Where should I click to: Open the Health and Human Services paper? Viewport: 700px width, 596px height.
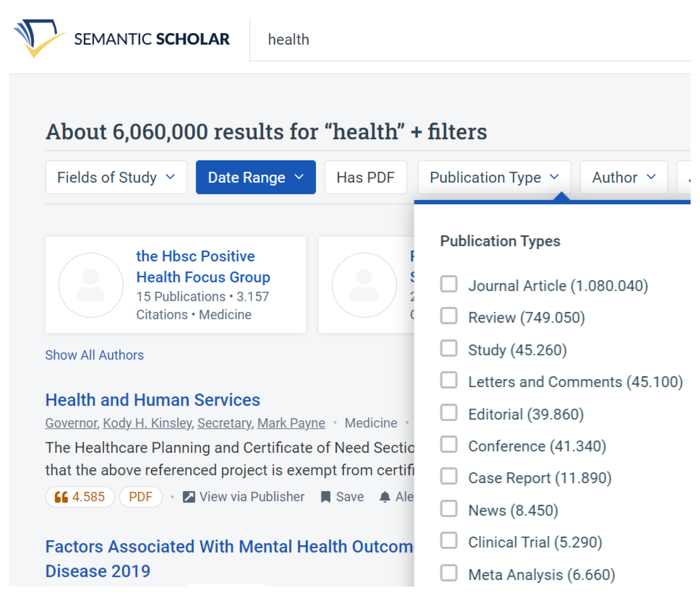(x=153, y=400)
